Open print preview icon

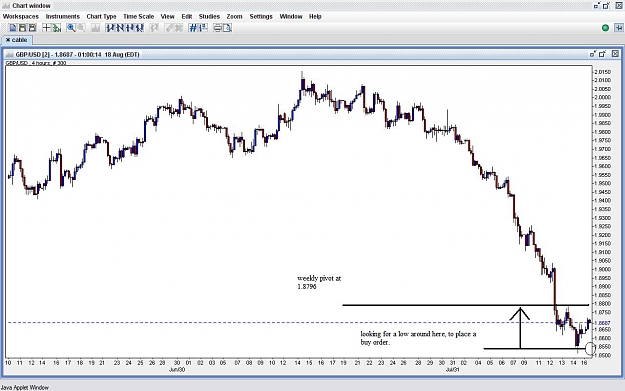point(227,28)
